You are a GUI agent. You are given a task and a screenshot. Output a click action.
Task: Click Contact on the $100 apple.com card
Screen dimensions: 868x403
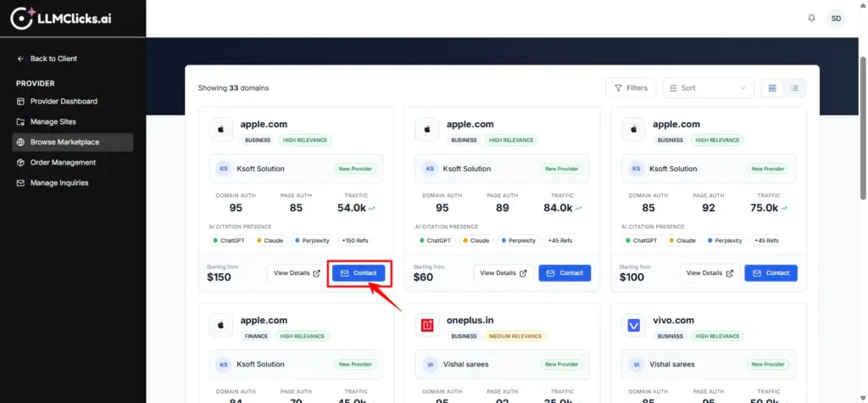771,273
